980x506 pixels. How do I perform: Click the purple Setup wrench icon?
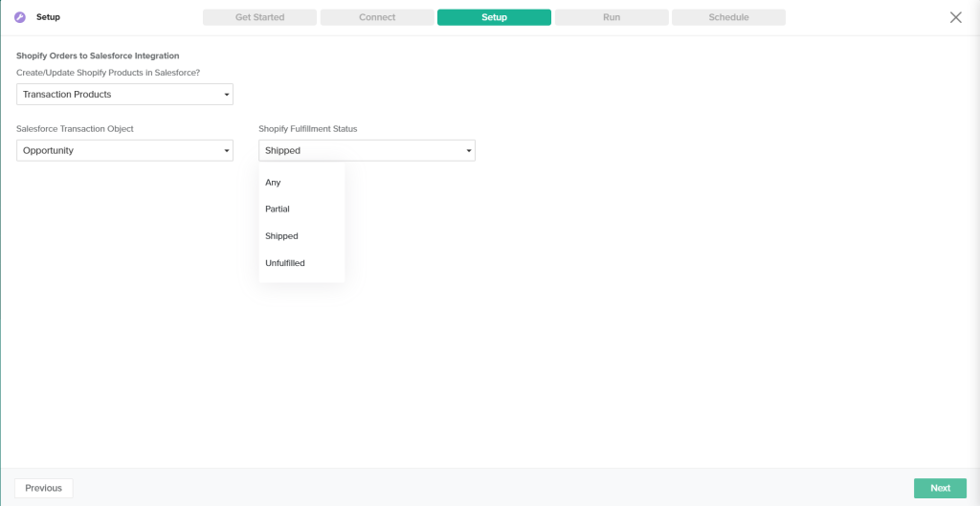click(20, 17)
